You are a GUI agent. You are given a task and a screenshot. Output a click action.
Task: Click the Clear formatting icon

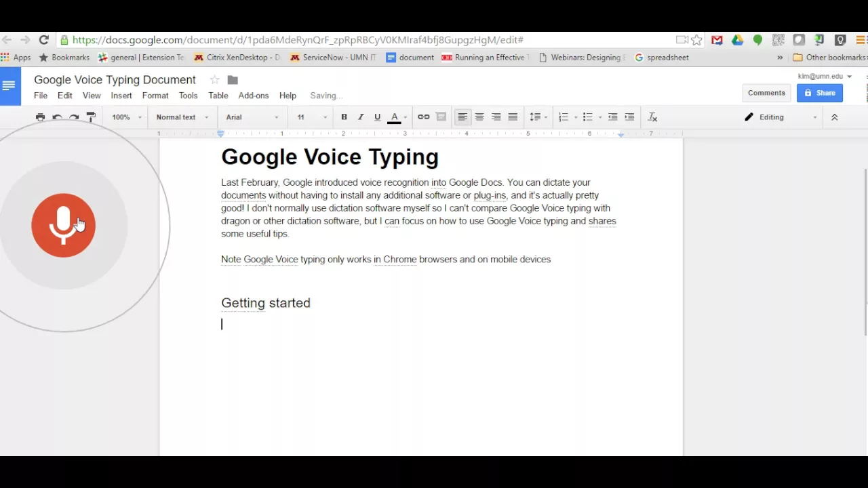[652, 117]
